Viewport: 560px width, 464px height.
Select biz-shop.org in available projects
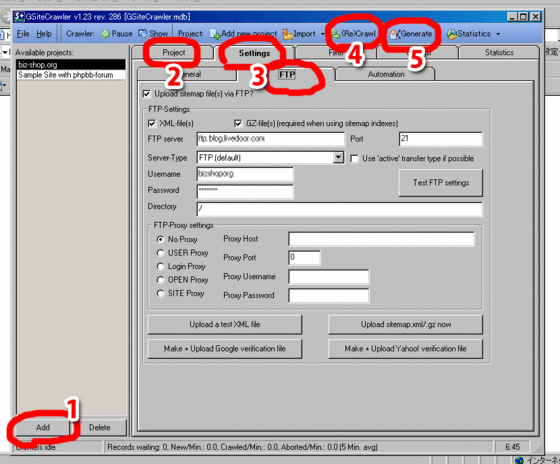(71, 65)
